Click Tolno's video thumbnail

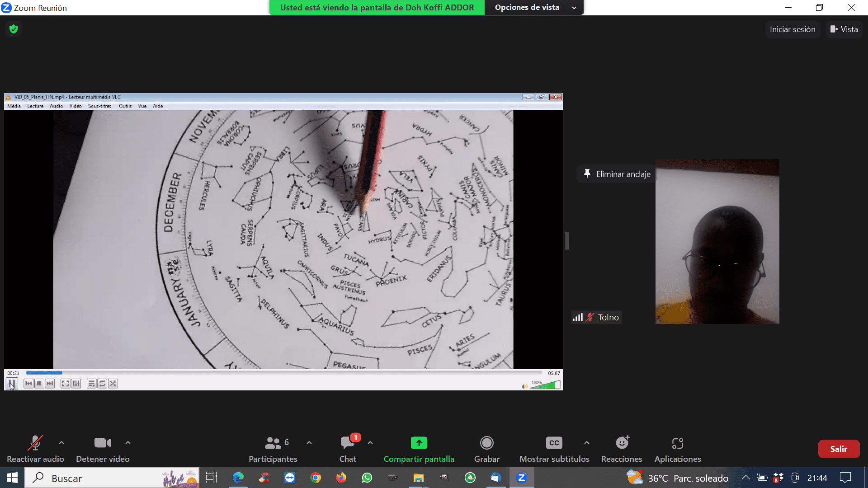pos(717,241)
